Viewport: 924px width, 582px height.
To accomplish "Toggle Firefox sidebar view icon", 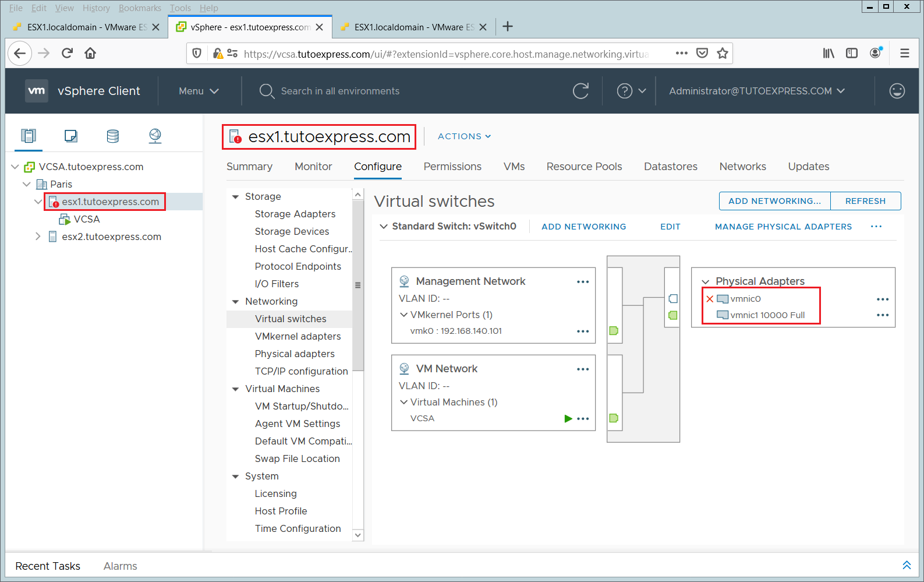I will 852,54.
